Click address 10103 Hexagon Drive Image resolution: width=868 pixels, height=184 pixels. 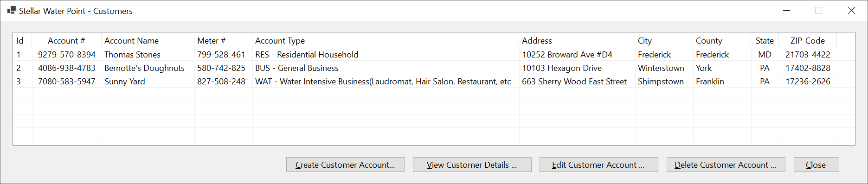pyautogui.click(x=562, y=68)
